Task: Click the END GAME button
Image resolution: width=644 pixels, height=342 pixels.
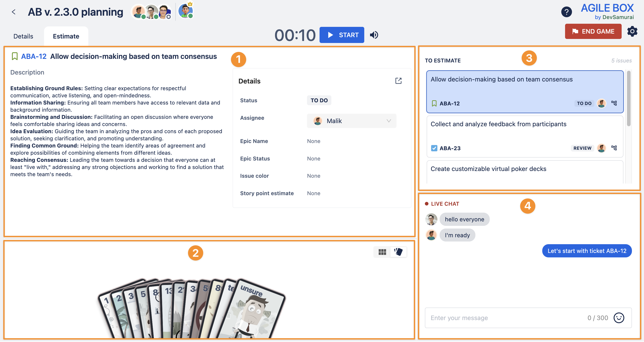Action: click(x=593, y=32)
